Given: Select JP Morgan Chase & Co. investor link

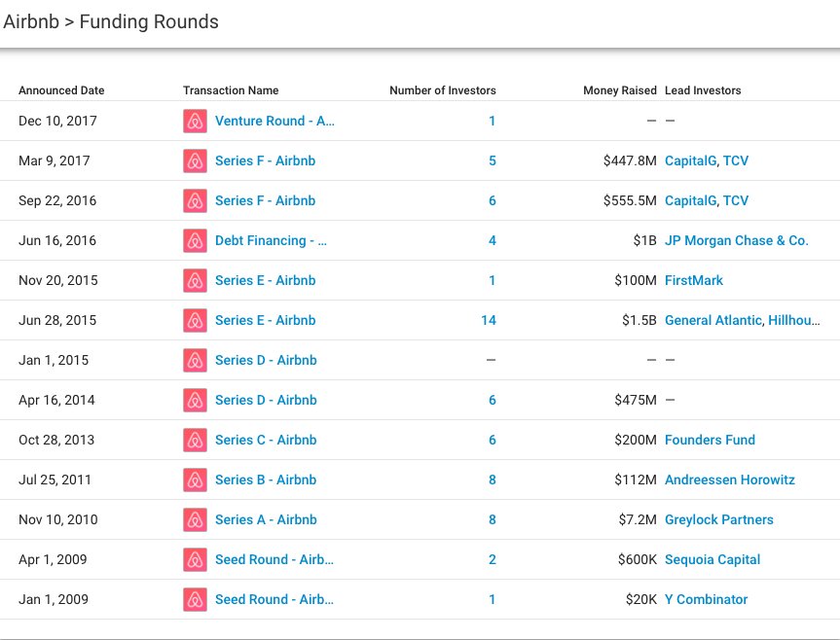Looking at the screenshot, I should tap(736, 241).
